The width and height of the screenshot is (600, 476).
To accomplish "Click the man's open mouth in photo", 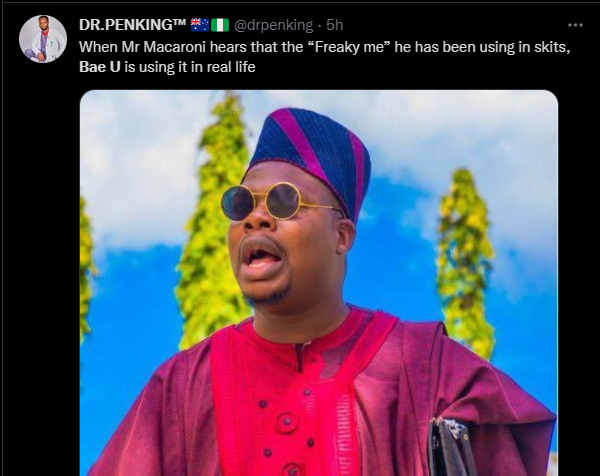I will (x=260, y=257).
